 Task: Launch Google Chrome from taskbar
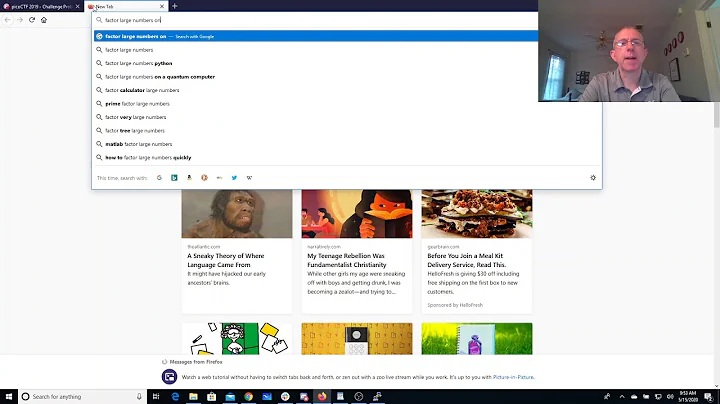248,396
